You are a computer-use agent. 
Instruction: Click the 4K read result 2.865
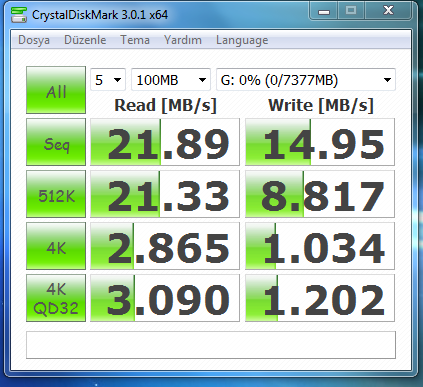[x=165, y=246]
